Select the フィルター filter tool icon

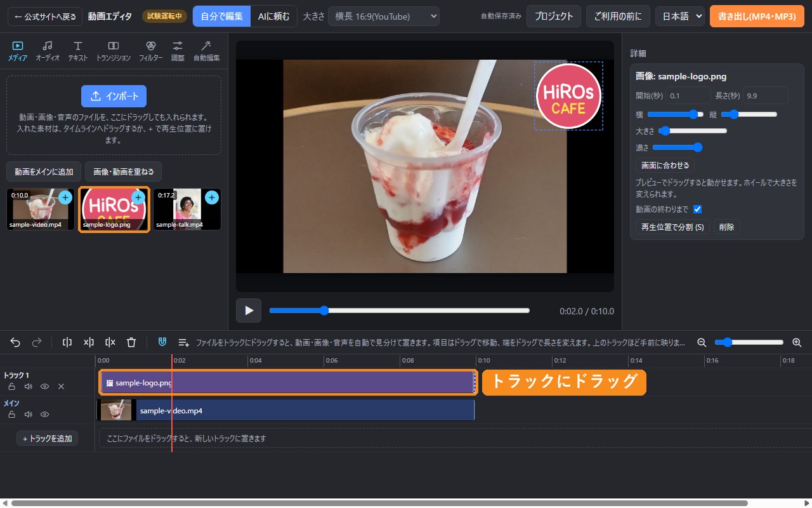tap(150, 51)
